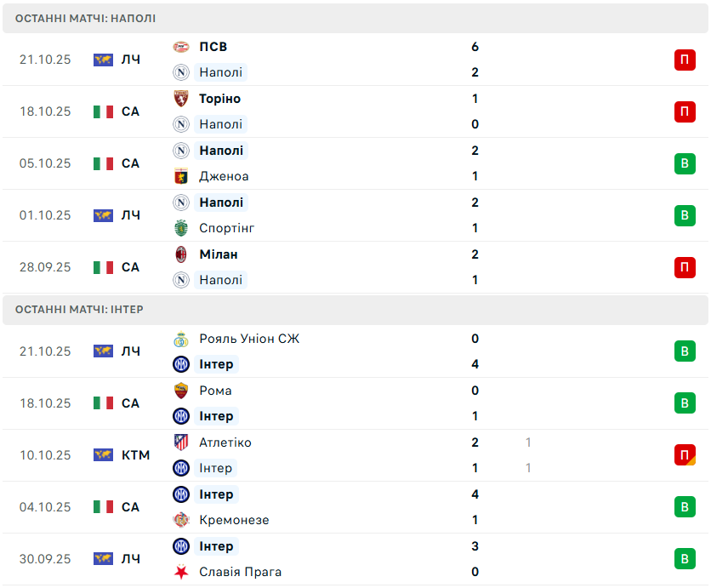The height and width of the screenshot is (588, 711).
Task: Click the green win badge for Genoa match
Action: coord(685,163)
